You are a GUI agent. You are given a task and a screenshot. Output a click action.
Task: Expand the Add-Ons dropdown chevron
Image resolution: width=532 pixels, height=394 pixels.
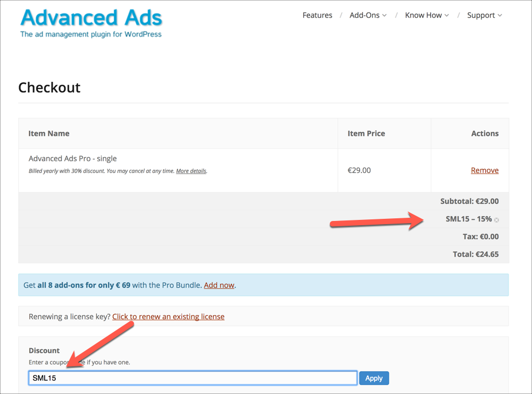pos(385,15)
